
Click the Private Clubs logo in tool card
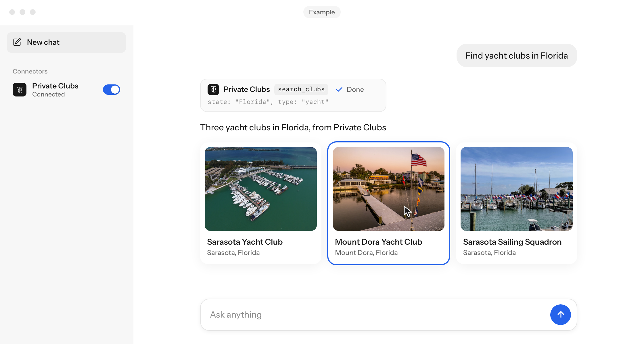click(x=213, y=90)
